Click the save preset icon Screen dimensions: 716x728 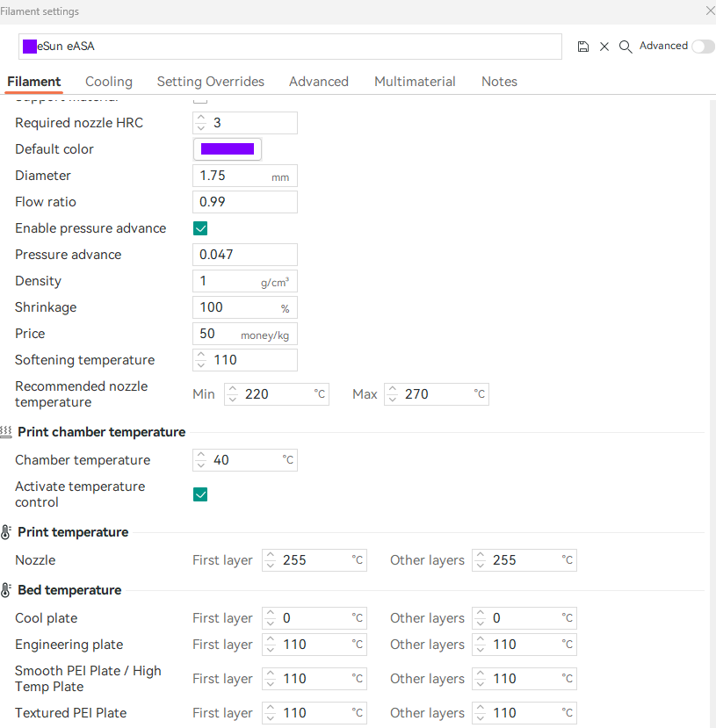(x=583, y=47)
